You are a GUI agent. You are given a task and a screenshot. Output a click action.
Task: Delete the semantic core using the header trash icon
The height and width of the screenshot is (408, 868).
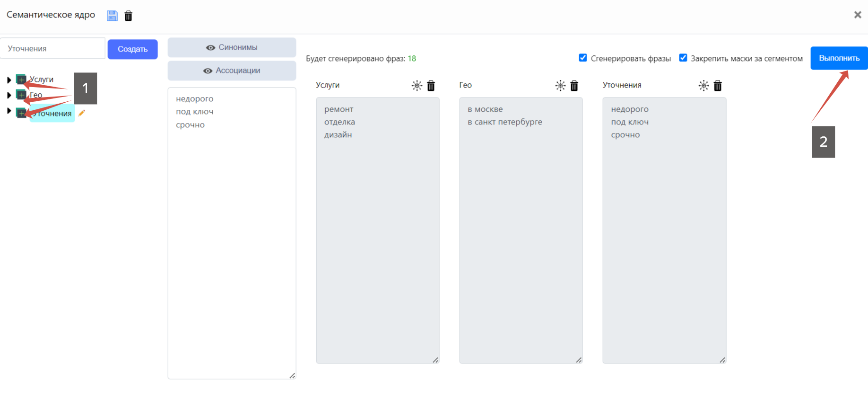(128, 16)
